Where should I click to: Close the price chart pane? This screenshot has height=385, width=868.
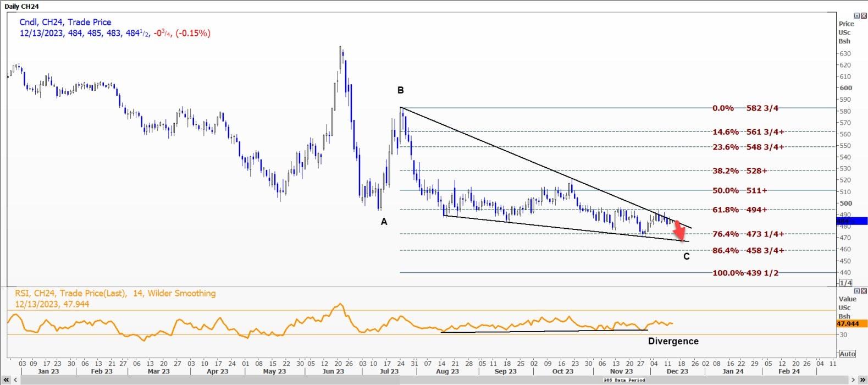pyautogui.click(x=864, y=16)
